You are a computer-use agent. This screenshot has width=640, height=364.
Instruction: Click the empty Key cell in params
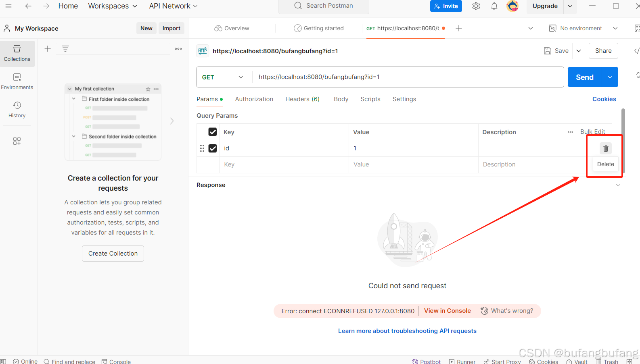click(x=284, y=164)
